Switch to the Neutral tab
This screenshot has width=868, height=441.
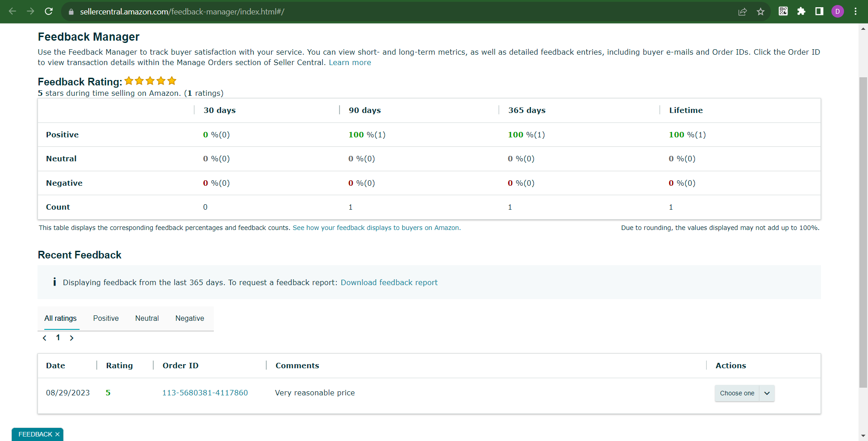click(147, 318)
